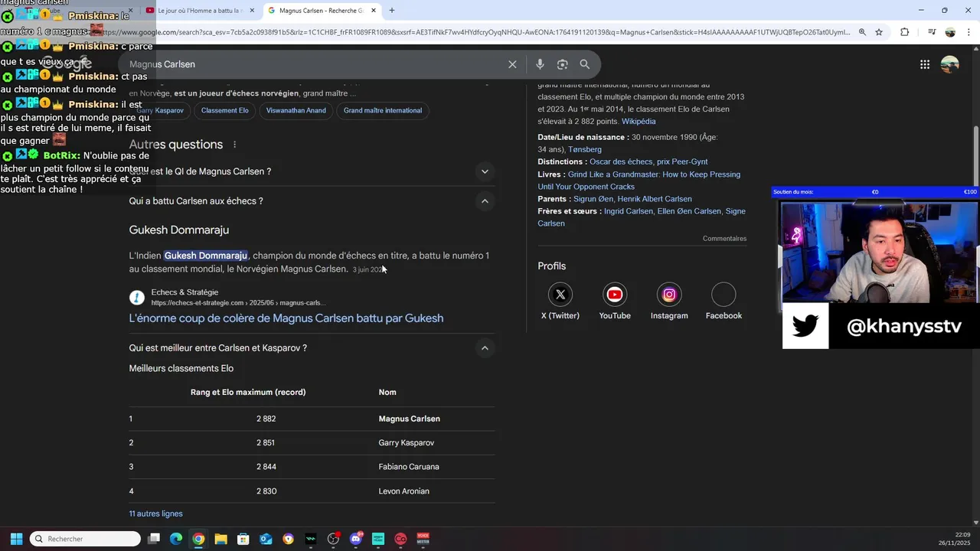
Task: Switch to 'Le jour où l'Homme a battu' tab
Action: [x=198, y=11]
